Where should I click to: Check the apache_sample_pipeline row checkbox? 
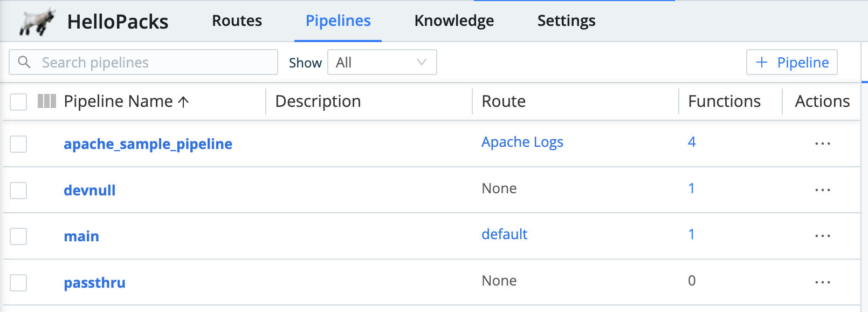[18, 144]
